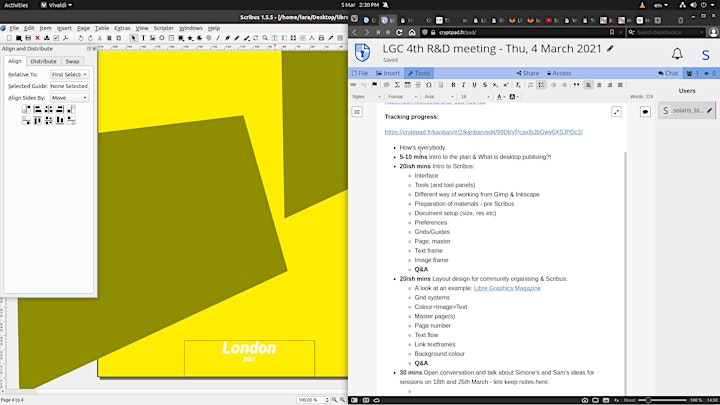Click the Sigma math formula icon in CryptPad
Viewport: 720px width, 405px height.
pos(397,85)
